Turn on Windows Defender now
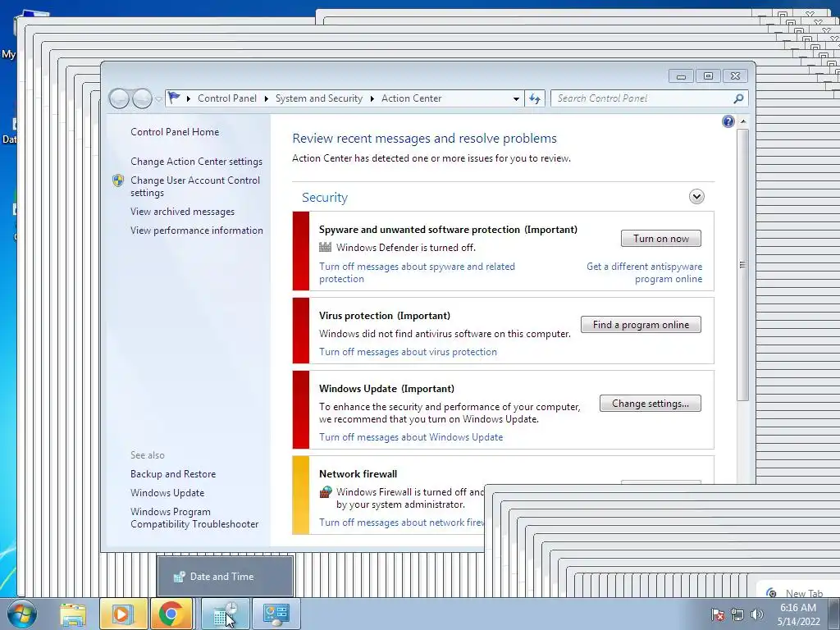 tap(661, 239)
